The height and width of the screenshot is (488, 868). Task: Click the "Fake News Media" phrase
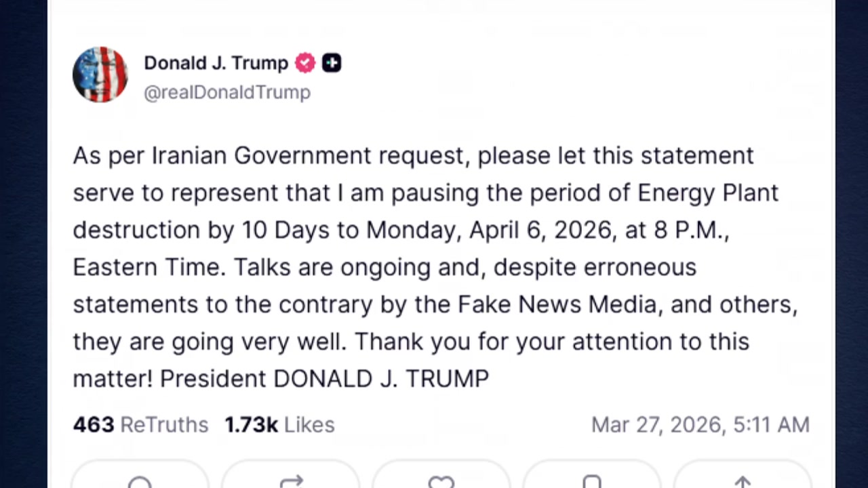[x=557, y=304]
